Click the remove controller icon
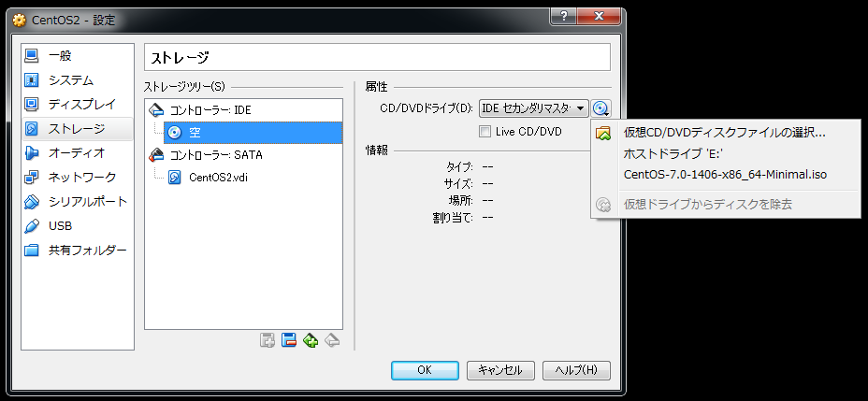Screen dimensions: 868x401 (332, 340)
